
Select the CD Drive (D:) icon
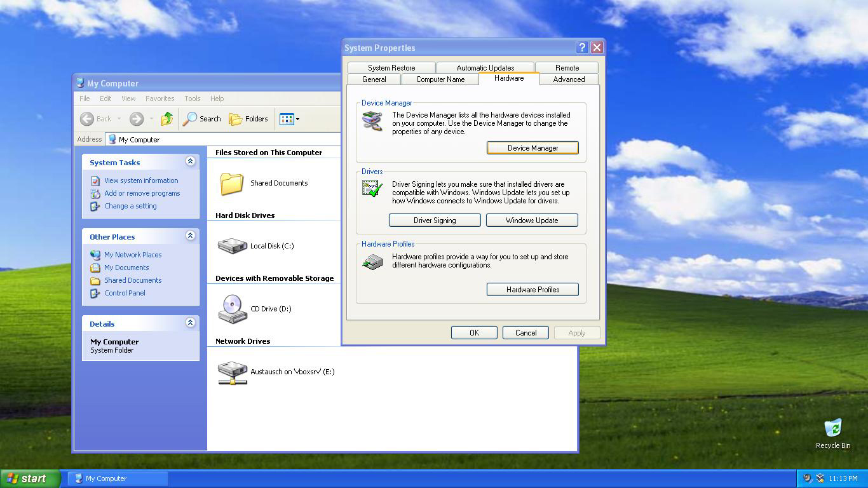(232, 309)
